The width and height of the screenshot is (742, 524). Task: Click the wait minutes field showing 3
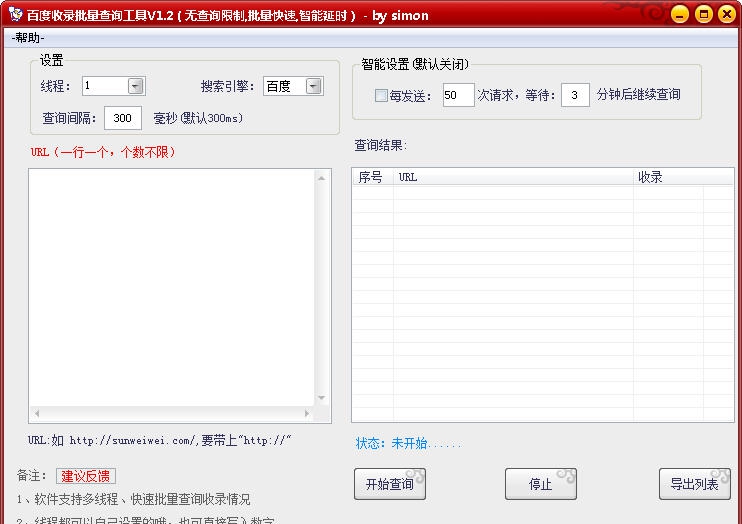point(575,95)
